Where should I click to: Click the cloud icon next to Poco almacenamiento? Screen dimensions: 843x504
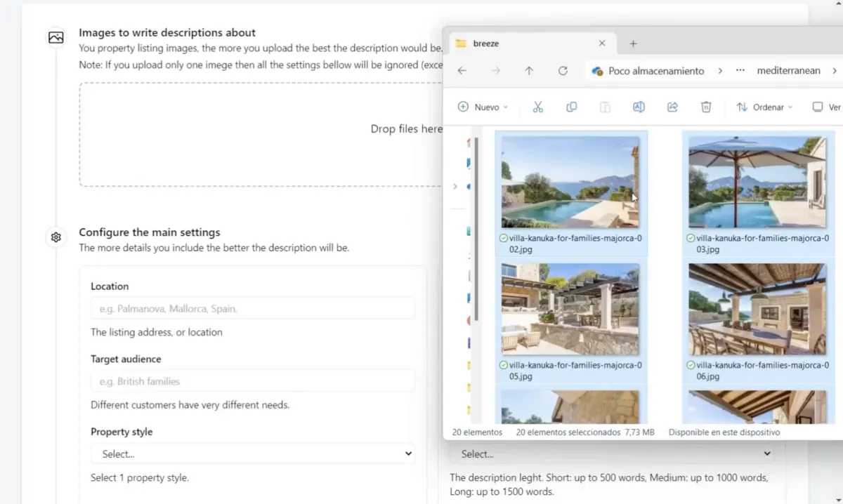(598, 71)
